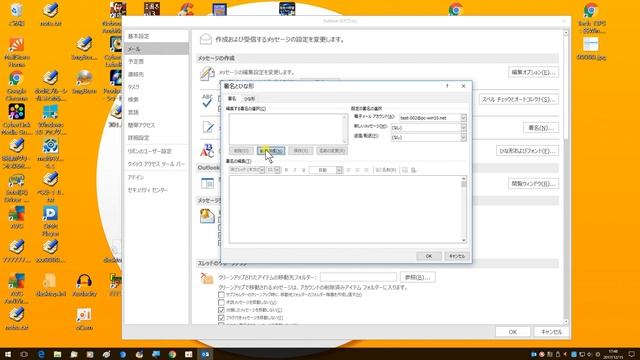The image size is (640, 360).
Task: Click the 名刺 business card button
Action: (385, 170)
